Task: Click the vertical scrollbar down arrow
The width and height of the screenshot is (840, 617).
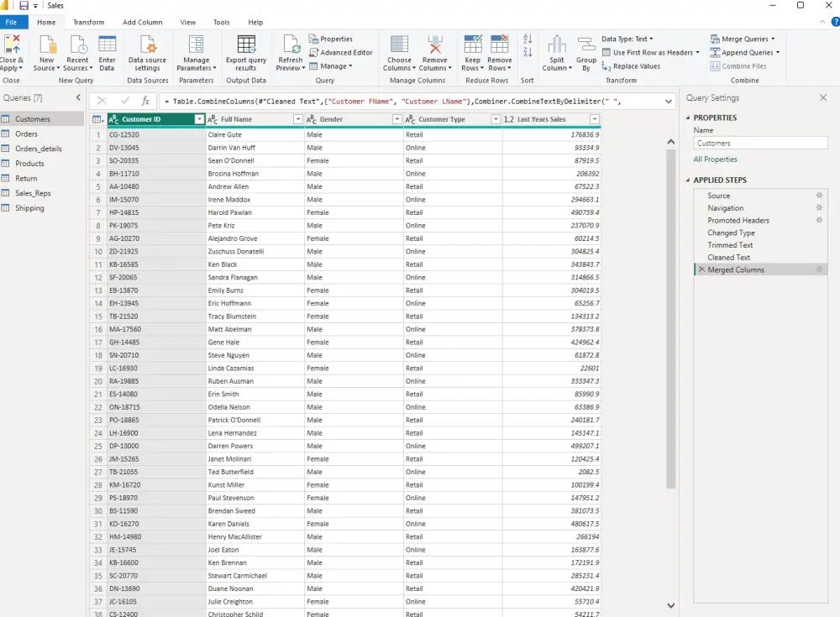Action: pos(670,605)
